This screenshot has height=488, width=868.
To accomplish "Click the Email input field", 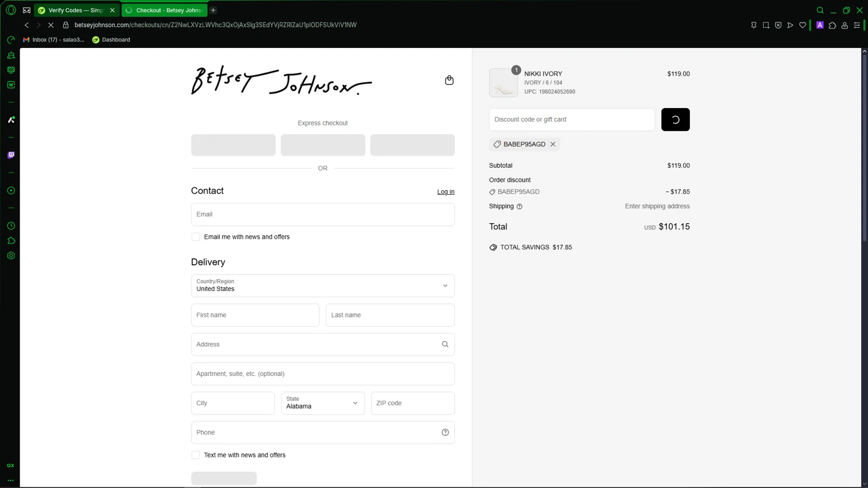I will point(323,215).
